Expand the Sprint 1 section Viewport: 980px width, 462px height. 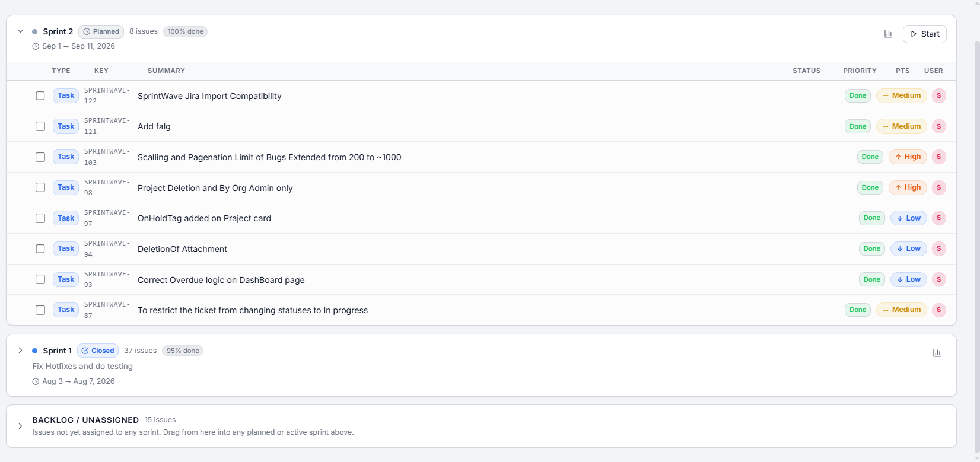[x=20, y=351]
